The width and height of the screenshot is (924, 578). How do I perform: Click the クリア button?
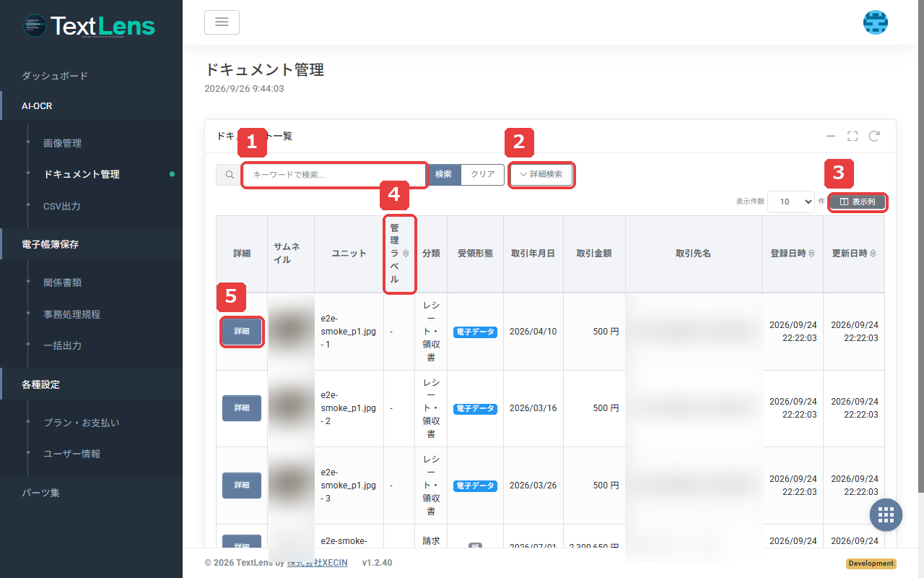483,175
